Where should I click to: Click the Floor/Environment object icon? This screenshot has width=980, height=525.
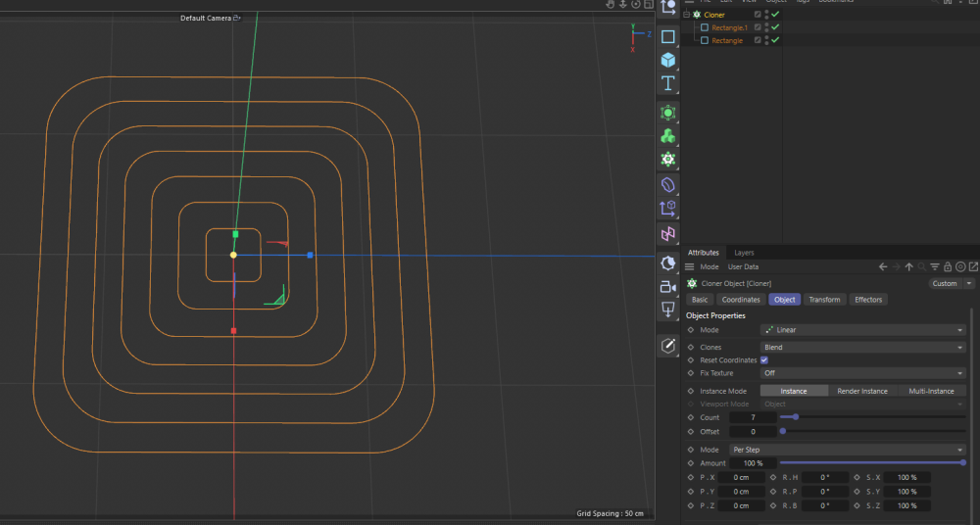pyautogui.click(x=667, y=310)
